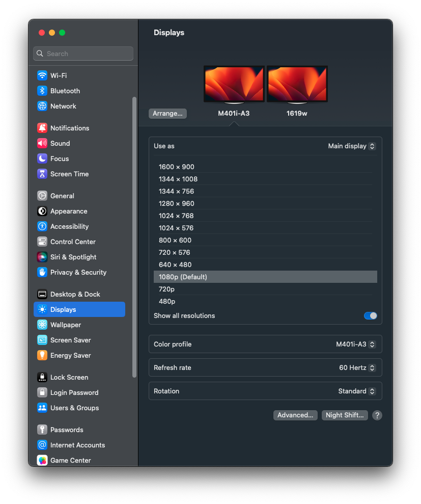Image resolution: width=421 pixels, height=504 pixels.
Task: Open the Use as Main display dropdown
Action: [x=351, y=146]
